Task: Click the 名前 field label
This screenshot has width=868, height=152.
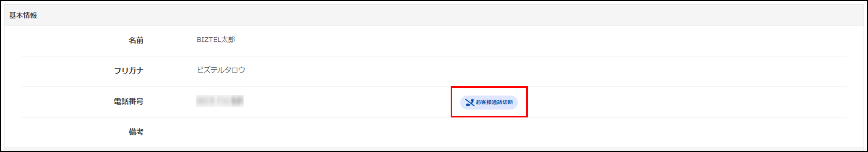Action: point(136,41)
